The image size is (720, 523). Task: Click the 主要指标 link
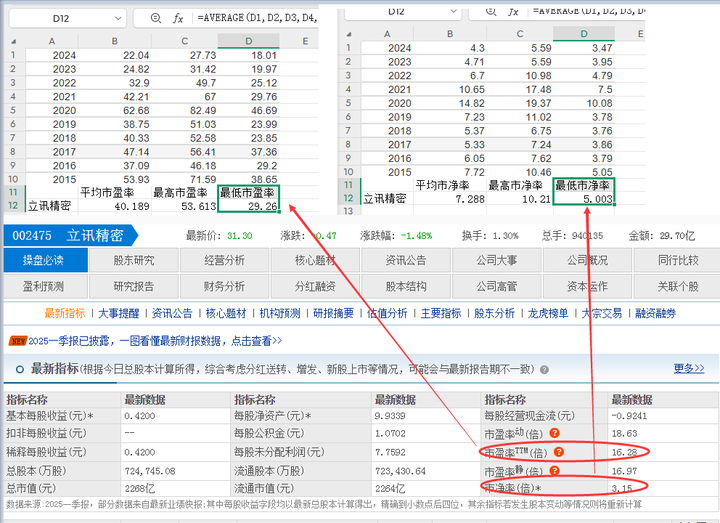coord(441,314)
